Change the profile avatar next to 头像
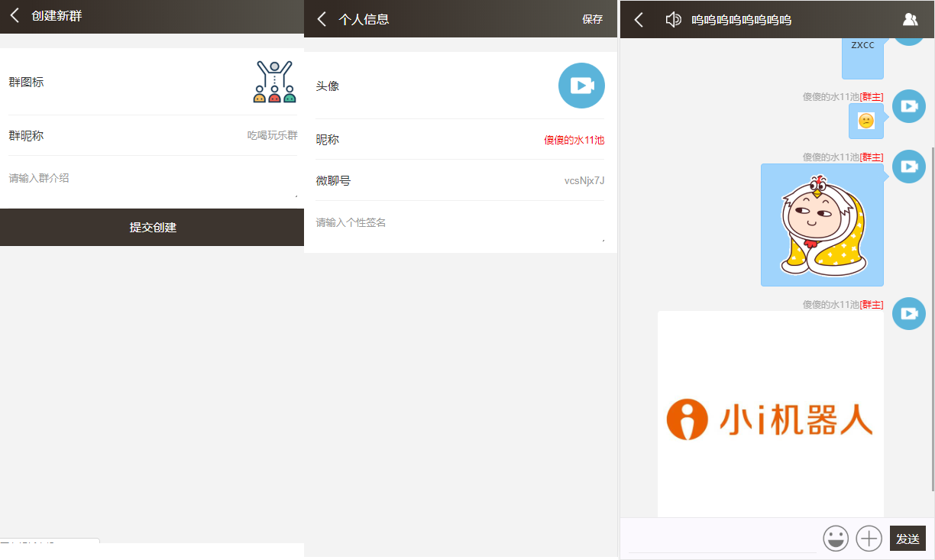Image resolution: width=935 pixels, height=560 pixels. (x=581, y=86)
